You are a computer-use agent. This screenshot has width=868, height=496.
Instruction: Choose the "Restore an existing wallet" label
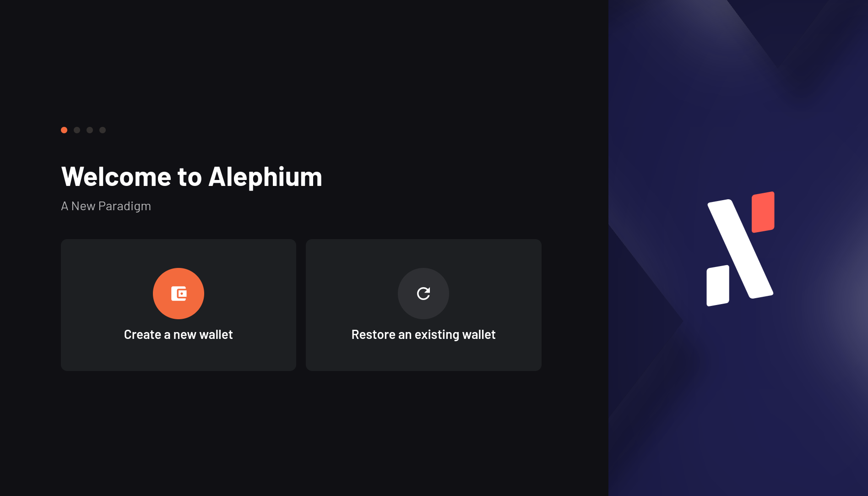pyautogui.click(x=423, y=335)
